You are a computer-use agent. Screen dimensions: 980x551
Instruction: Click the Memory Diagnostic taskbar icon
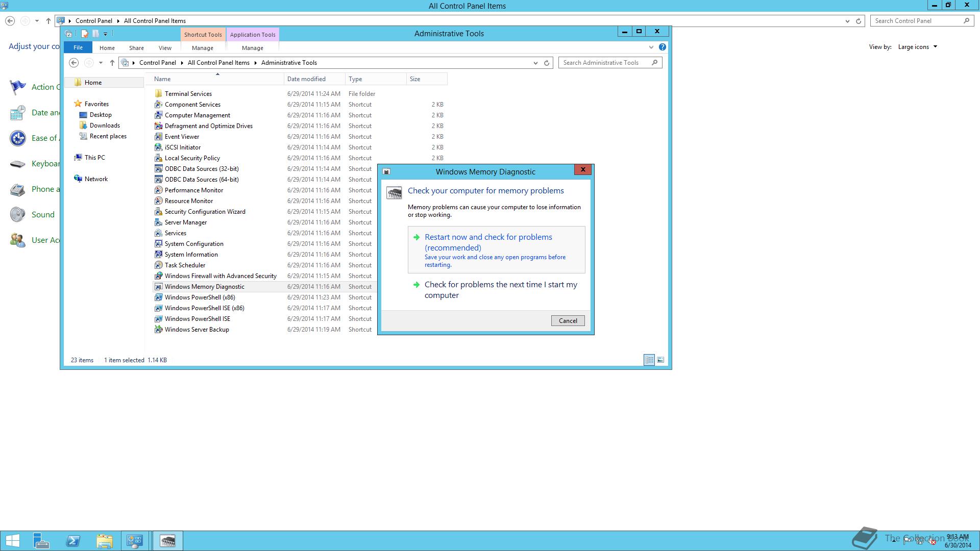click(x=167, y=541)
